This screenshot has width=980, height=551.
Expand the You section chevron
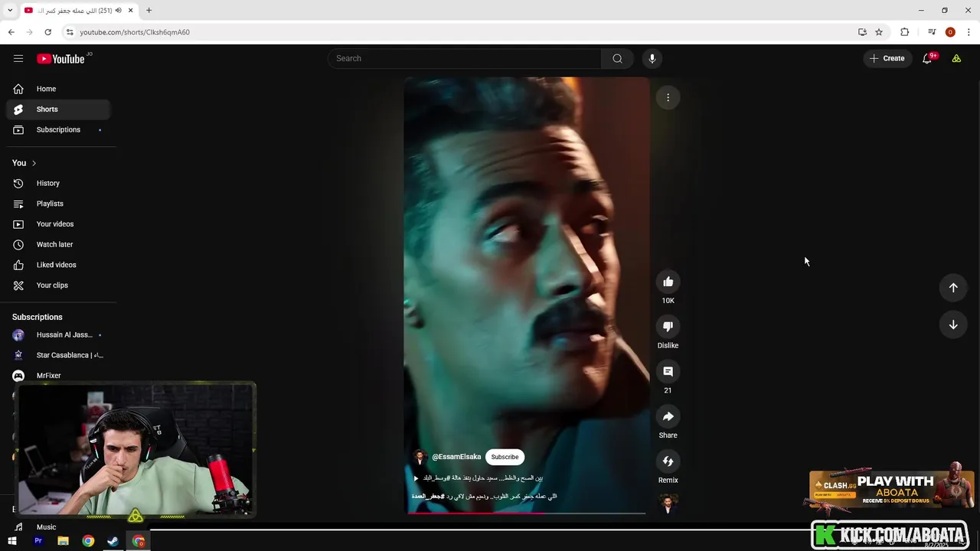(x=34, y=163)
